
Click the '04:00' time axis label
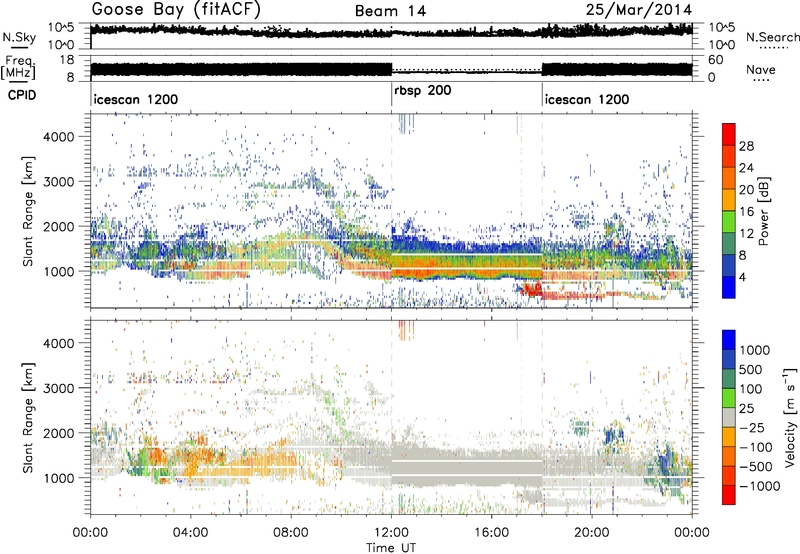[190, 533]
